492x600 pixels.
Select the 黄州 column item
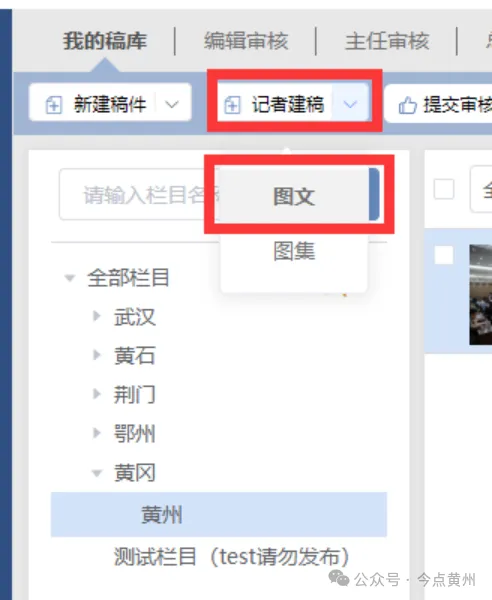(219, 515)
